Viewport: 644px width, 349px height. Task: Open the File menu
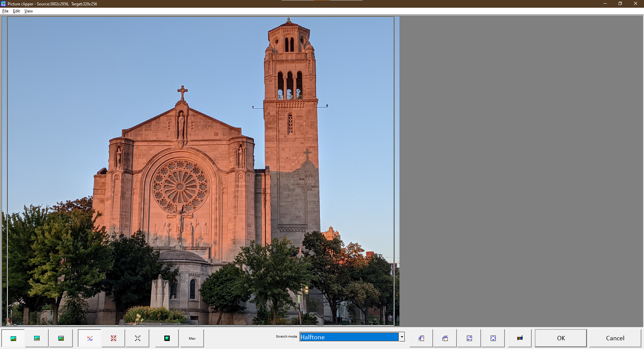tap(5, 11)
